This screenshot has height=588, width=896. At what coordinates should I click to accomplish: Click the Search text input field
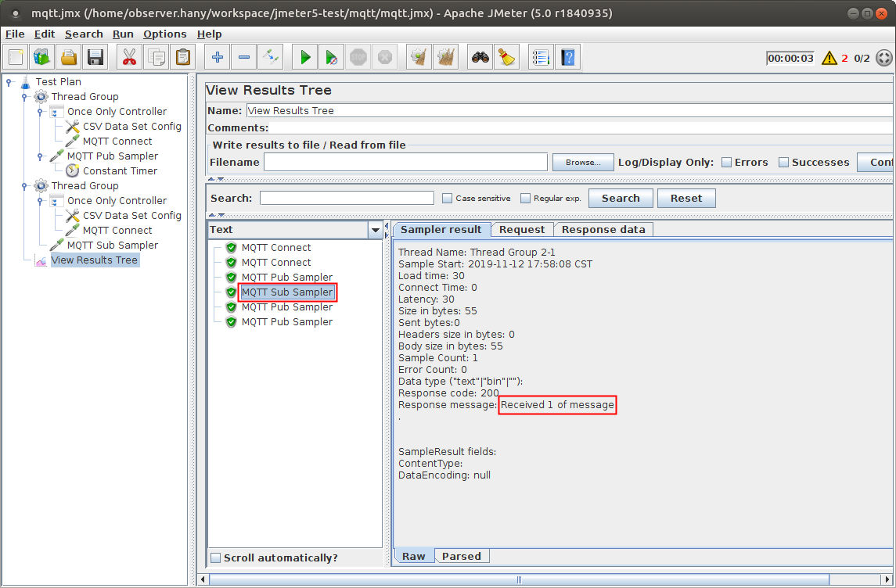[347, 198]
